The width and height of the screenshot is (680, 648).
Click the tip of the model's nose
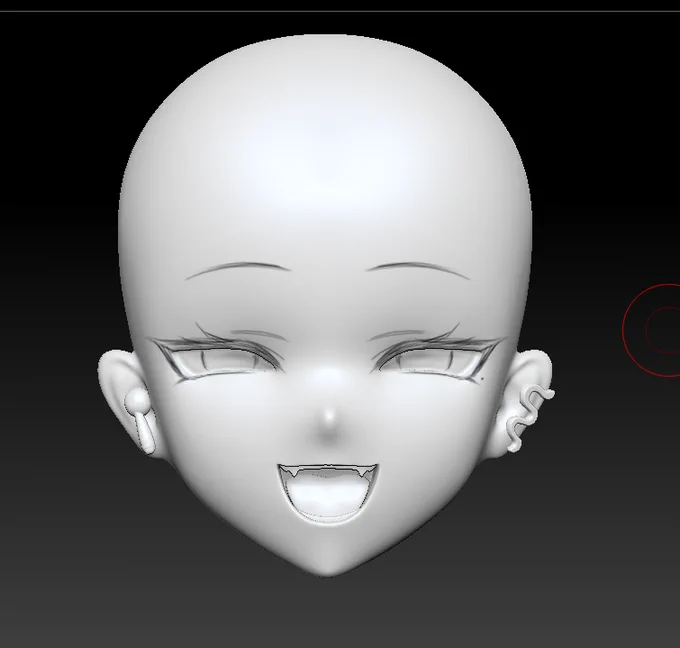[x=328, y=419]
